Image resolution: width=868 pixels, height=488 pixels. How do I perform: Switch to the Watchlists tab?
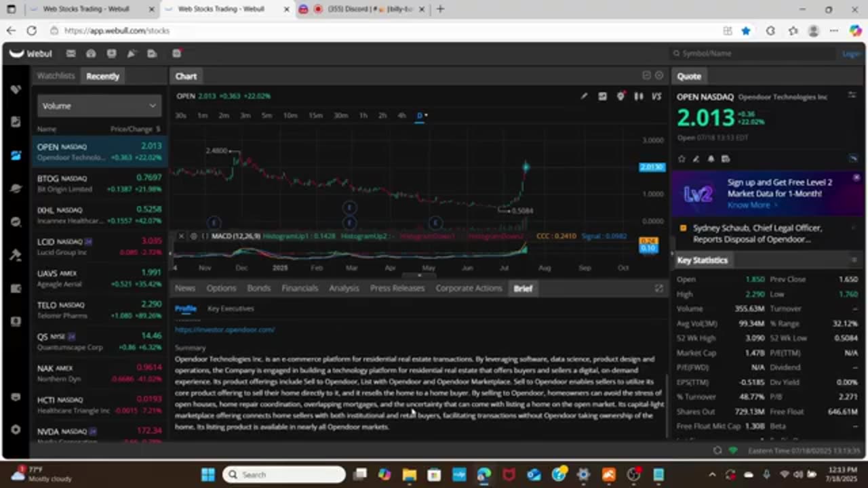pos(56,76)
